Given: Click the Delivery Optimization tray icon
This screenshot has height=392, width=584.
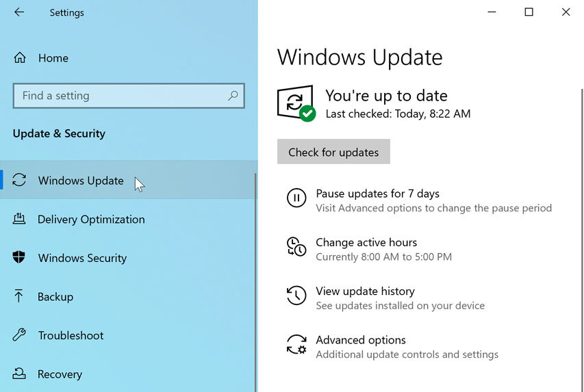Looking at the screenshot, I should tap(19, 218).
